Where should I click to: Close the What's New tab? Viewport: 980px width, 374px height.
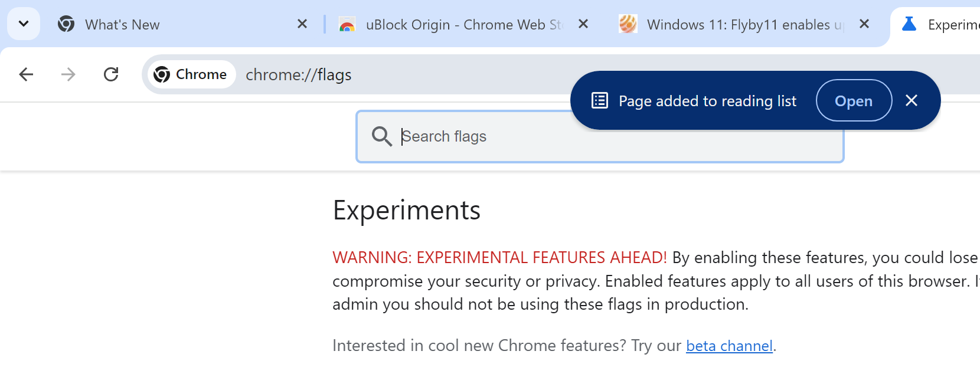[x=302, y=24]
